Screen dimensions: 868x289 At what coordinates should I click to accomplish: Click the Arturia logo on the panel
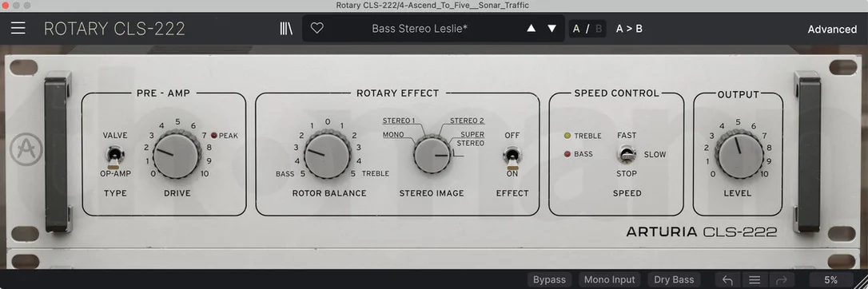click(x=26, y=150)
